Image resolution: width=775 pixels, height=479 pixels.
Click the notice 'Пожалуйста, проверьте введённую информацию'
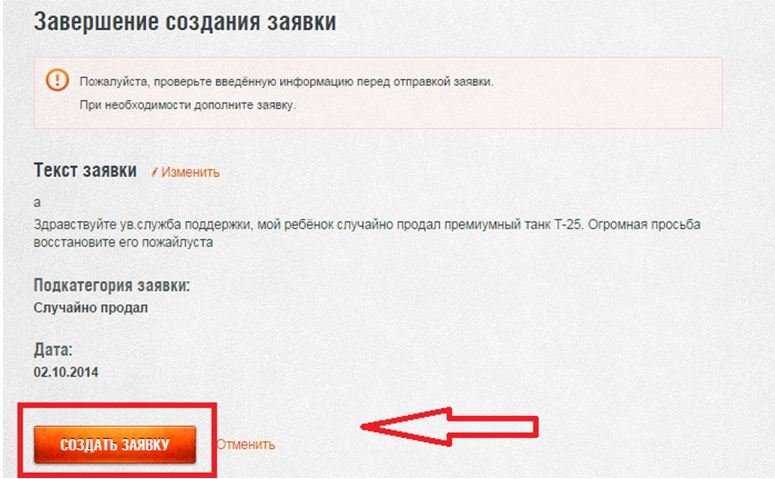coord(287,82)
